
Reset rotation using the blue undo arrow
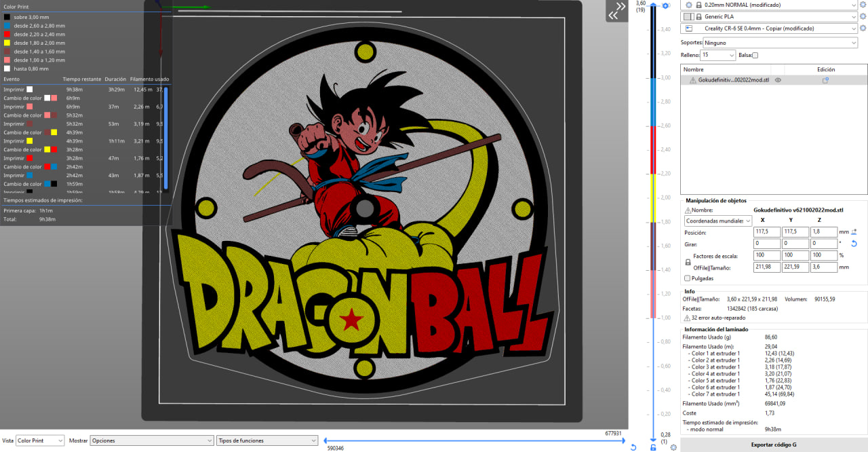pos(854,244)
